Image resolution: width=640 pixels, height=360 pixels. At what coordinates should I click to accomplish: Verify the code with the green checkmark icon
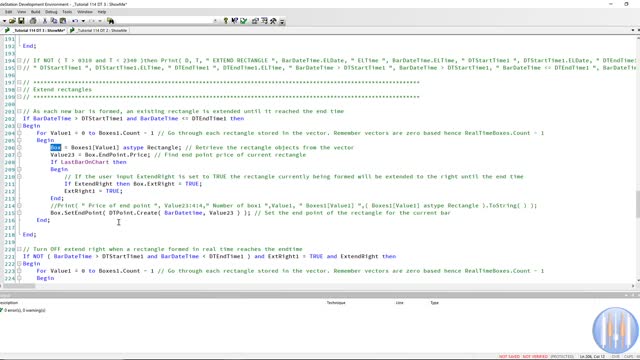(x=244, y=20)
